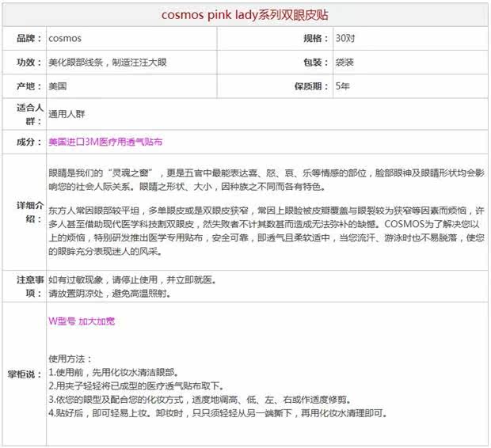The image size is (491, 448).
Task: Select the 规格 value "30对"
Action: click(x=345, y=38)
